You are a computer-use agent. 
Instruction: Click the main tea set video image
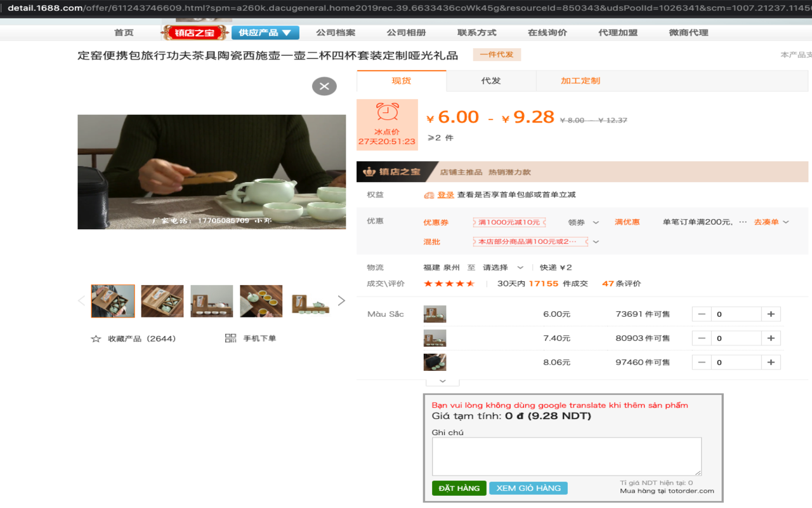coord(212,172)
